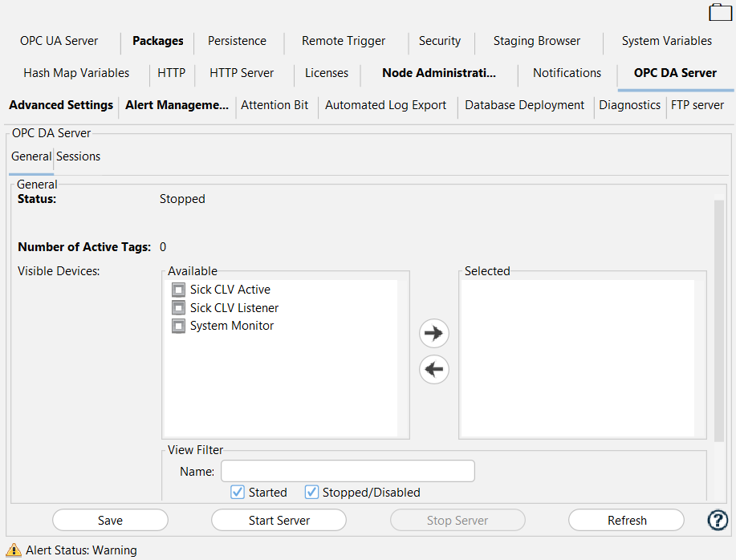Uncheck the Started filter checkbox
Viewport: 736px width, 560px height.
[x=238, y=493]
